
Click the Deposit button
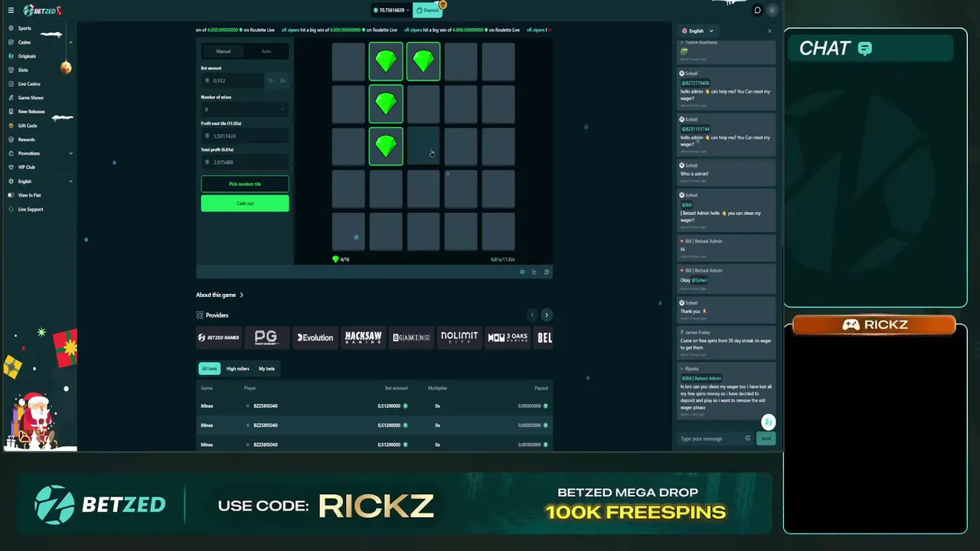tap(427, 10)
